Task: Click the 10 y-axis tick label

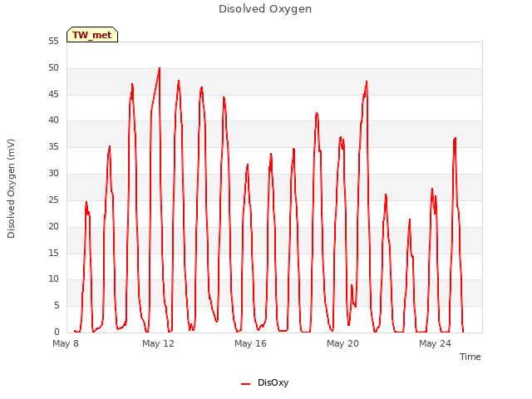Action: pyautogui.click(x=53, y=279)
